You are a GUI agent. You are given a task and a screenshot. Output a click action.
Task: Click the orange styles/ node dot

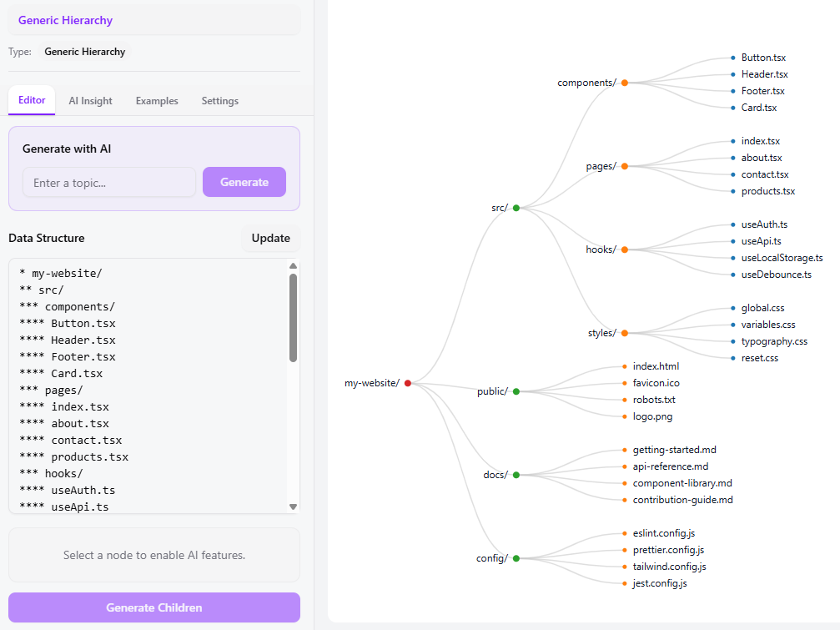[626, 332]
